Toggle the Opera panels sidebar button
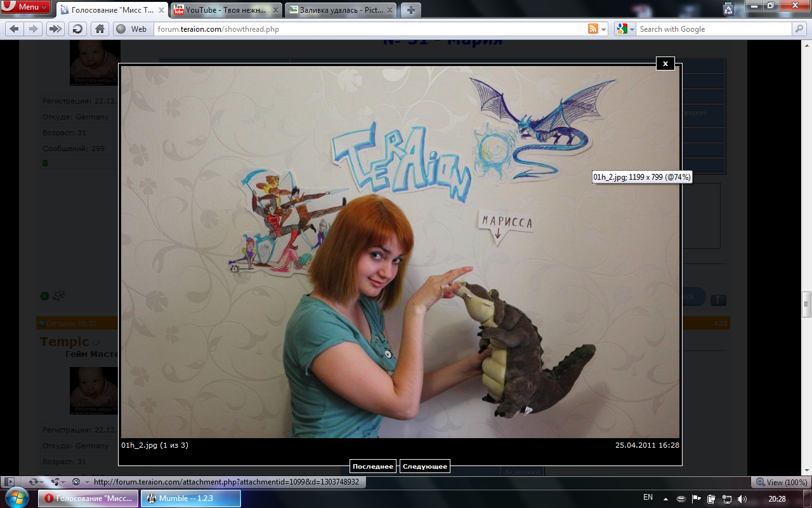Viewport: 812px width, 508px height. coord(10,482)
